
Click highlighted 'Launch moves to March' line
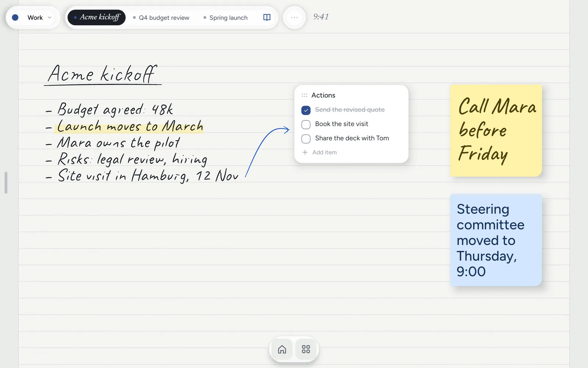coord(124,126)
